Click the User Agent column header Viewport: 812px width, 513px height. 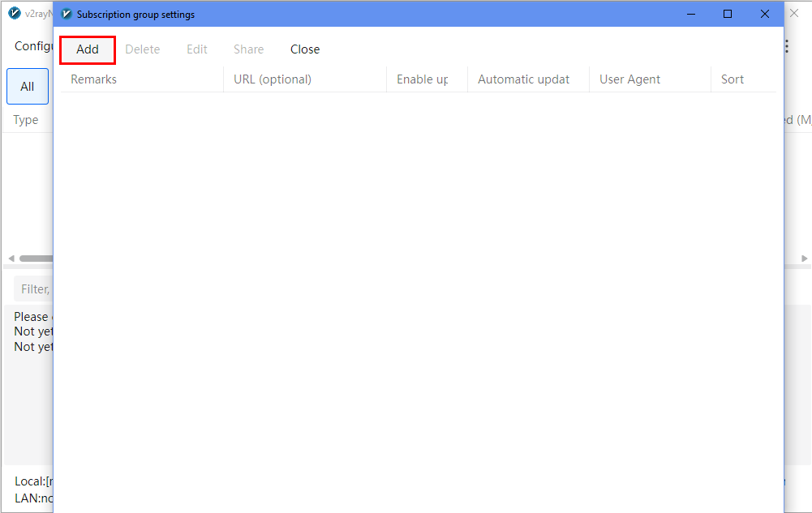tap(629, 79)
